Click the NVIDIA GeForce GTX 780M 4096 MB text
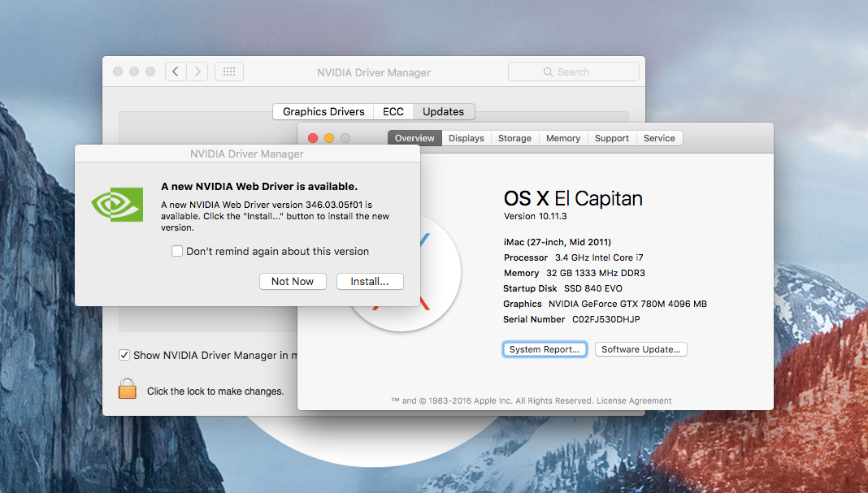Viewport: 868px width, 493px height. point(627,304)
